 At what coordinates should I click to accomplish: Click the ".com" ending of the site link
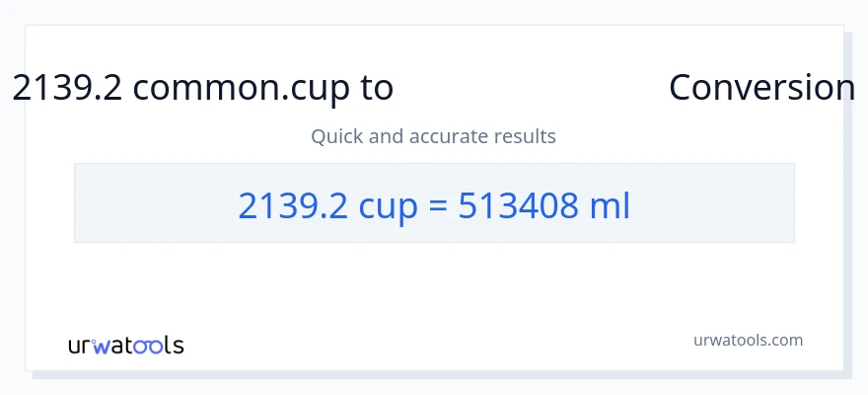click(x=783, y=340)
